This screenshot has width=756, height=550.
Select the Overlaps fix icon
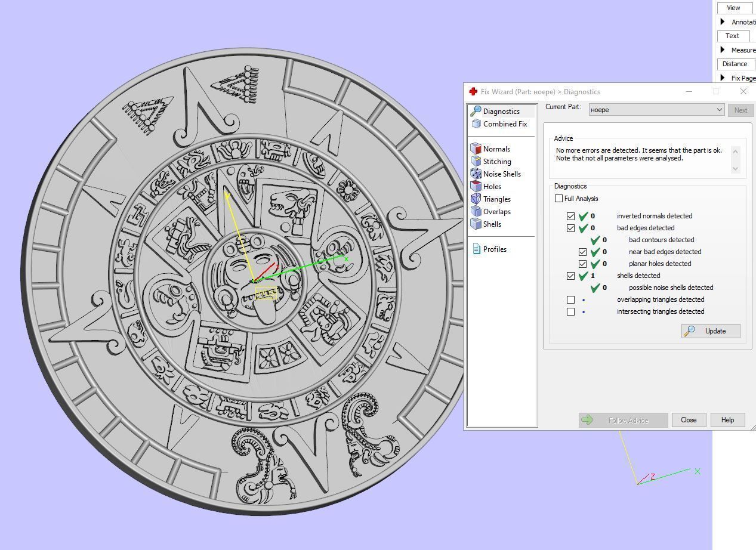476,211
